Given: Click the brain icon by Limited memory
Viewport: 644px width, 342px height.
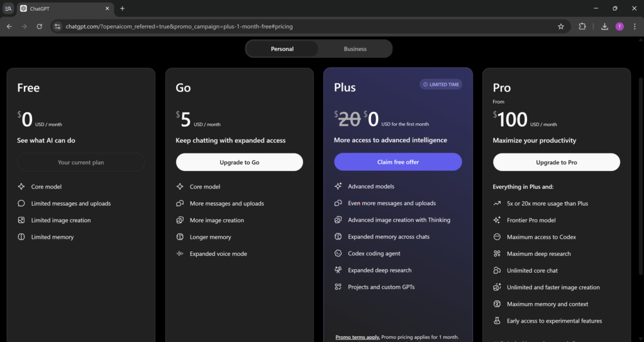Looking at the screenshot, I should coord(21,237).
